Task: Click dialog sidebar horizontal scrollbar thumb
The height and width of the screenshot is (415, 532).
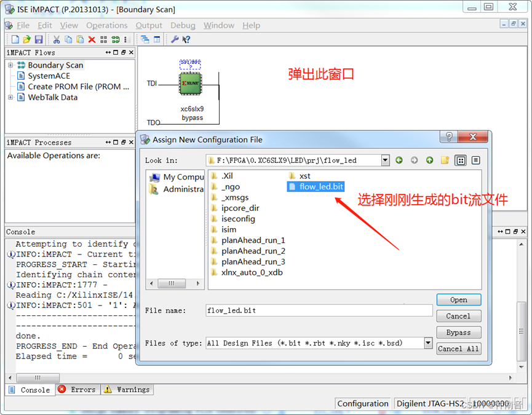Action: pyautogui.click(x=172, y=283)
